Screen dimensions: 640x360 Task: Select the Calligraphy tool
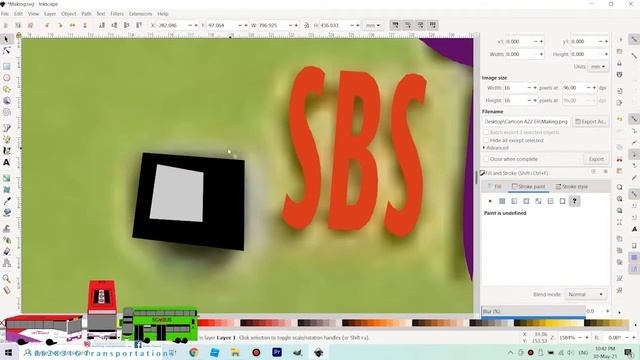(7, 151)
